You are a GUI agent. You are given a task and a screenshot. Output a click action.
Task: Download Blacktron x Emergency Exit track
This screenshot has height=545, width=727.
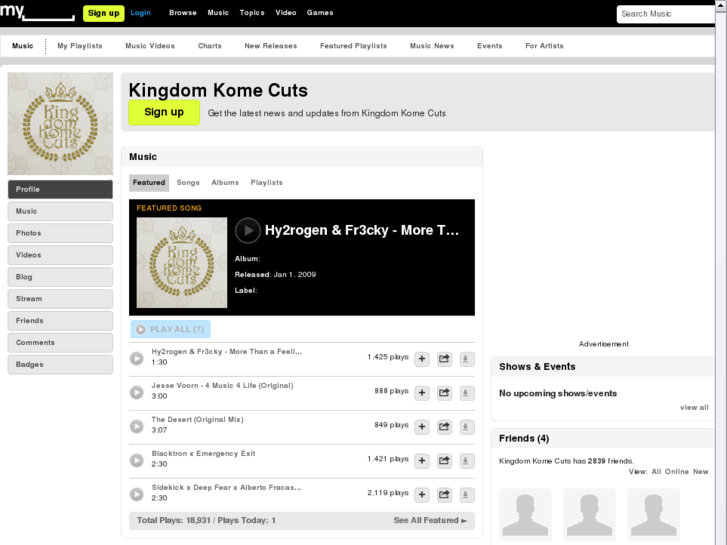(466, 461)
